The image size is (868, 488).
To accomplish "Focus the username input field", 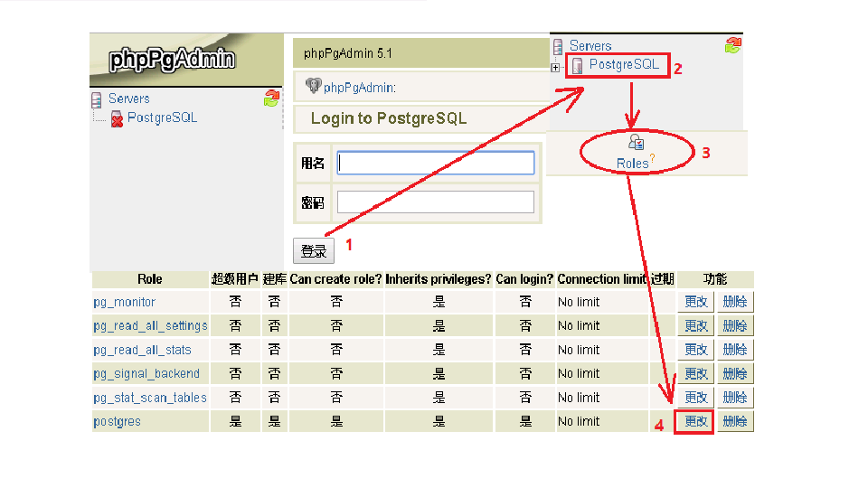I will (436, 163).
